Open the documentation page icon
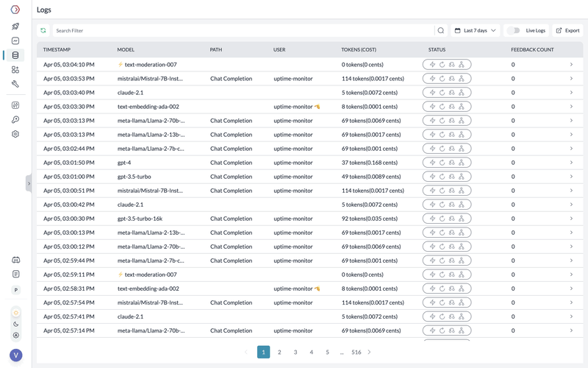This screenshot has width=588, height=368. coord(15,274)
